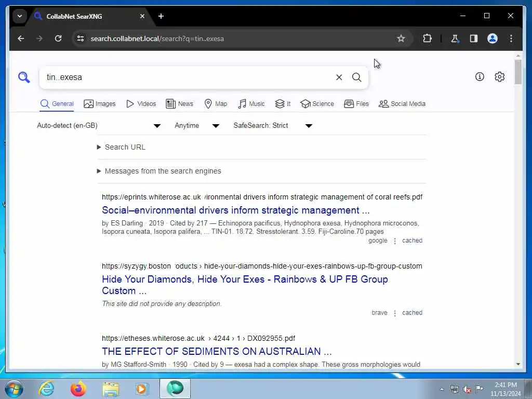Open the browser profile avatar
This screenshot has width=532, height=399.
pos(493,38)
